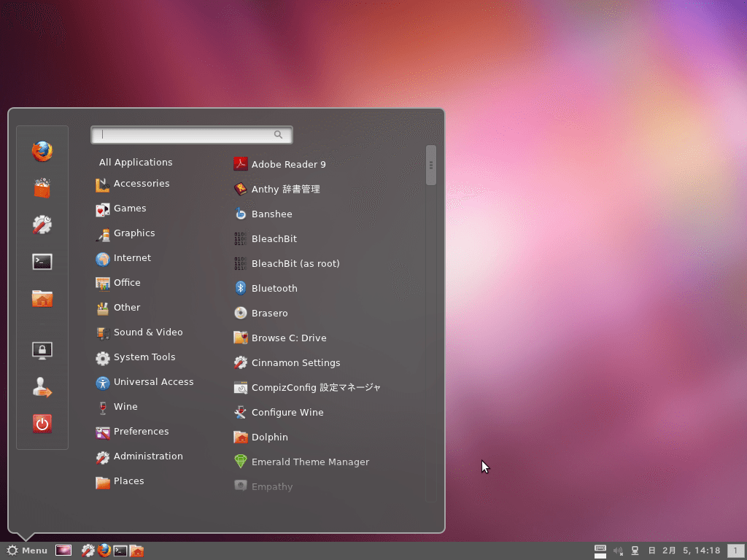
Task: Click the menu search input field
Action: (x=186, y=135)
